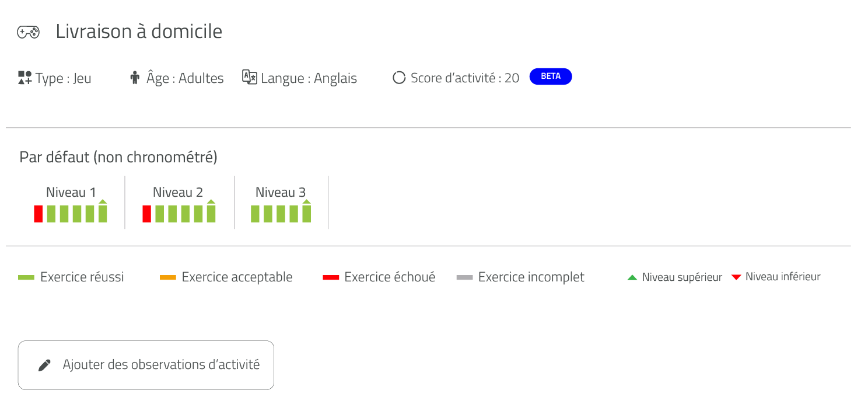Click the red Niveau inférieur triangle in the legend
Image resolution: width=868 pixels, height=404 pixels.
pyautogui.click(x=736, y=277)
